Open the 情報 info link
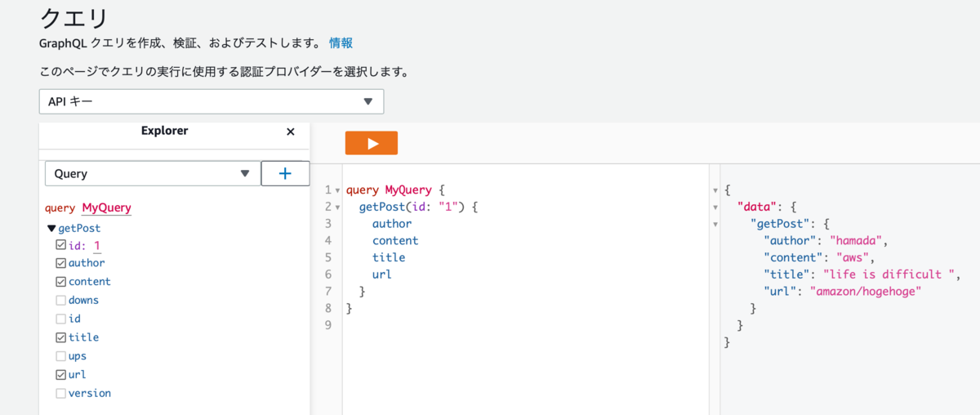The height and width of the screenshot is (415, 980). coord(341,42)
